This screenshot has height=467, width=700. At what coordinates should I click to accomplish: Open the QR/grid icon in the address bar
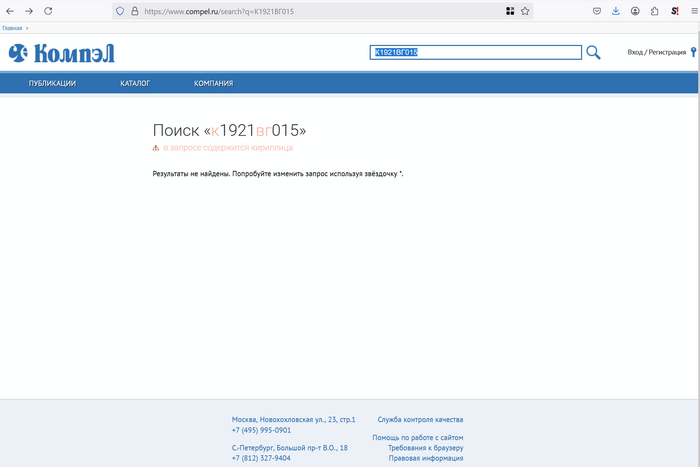[510, 11]
